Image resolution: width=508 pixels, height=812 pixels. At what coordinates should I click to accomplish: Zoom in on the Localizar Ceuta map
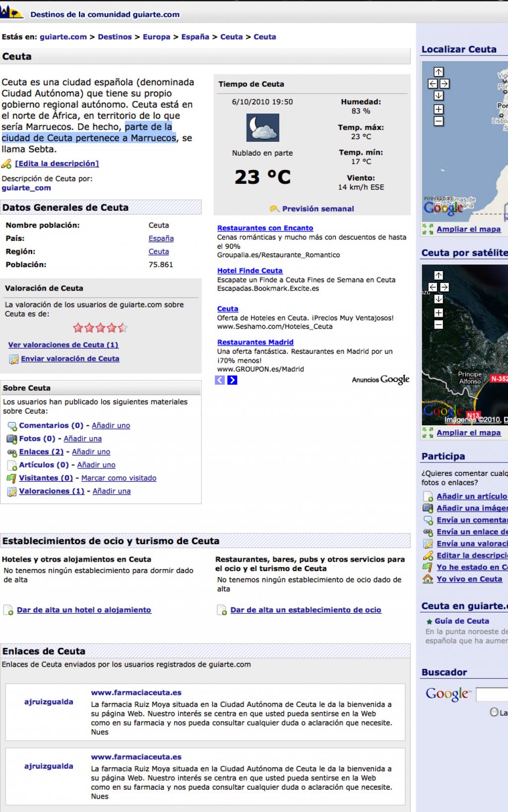(x=439, y=109)
